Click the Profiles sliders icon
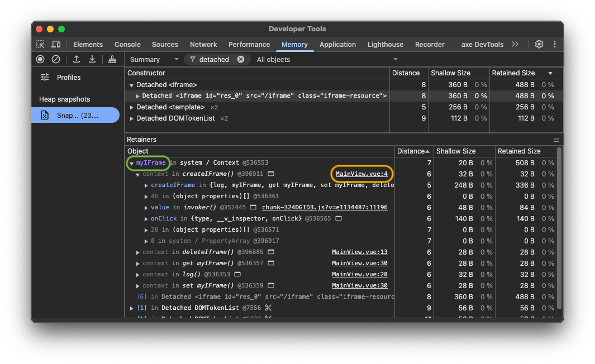The image size is (595, 364). tap(45, 78)
